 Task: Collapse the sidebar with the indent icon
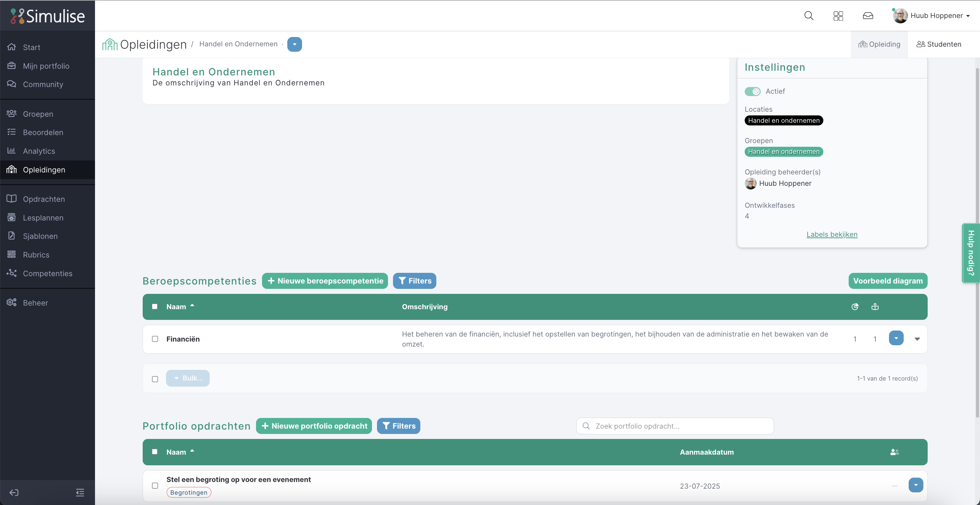(x=80, y=492)
